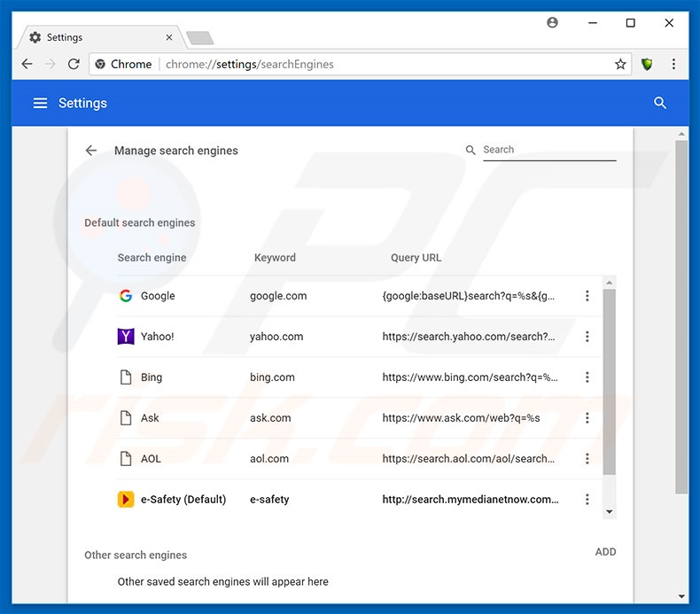
Task: Open more actions for Bing
Action: [x=587, y=377]
